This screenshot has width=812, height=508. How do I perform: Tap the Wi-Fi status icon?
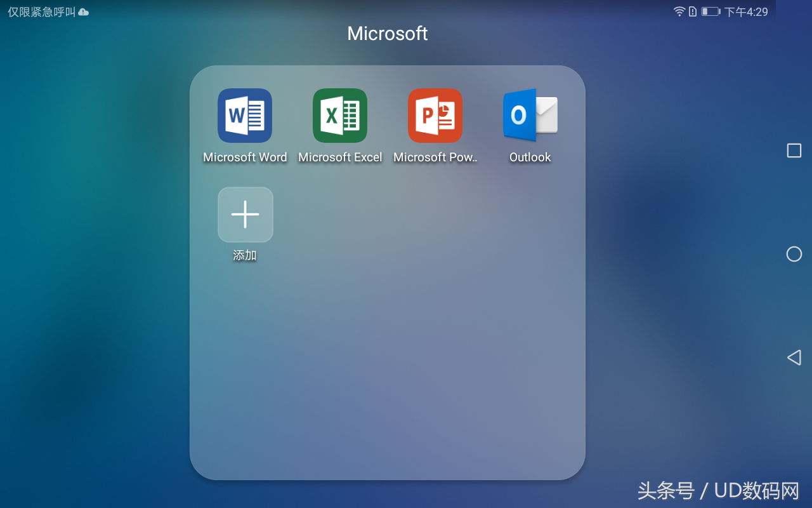pyautogui.click(x=679, y=11)
